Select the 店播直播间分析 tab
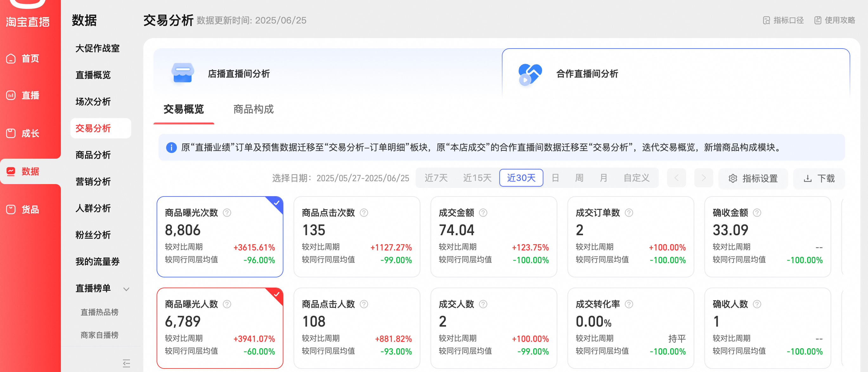 (327, 74)
